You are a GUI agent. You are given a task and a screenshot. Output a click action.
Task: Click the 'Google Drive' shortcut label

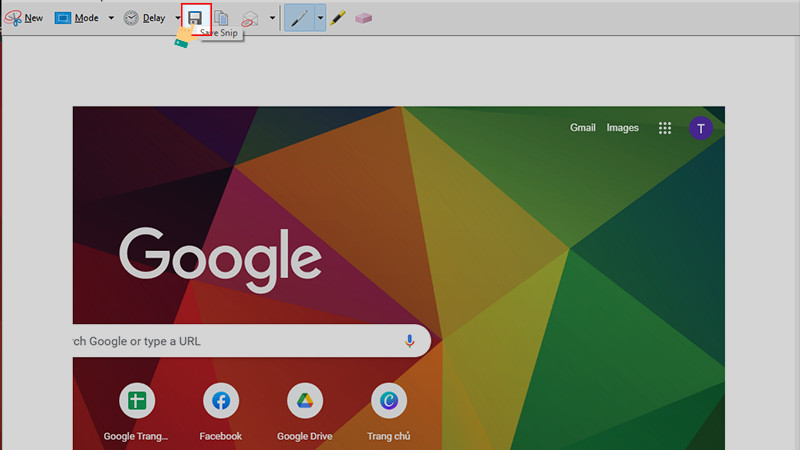coord(305,436)
